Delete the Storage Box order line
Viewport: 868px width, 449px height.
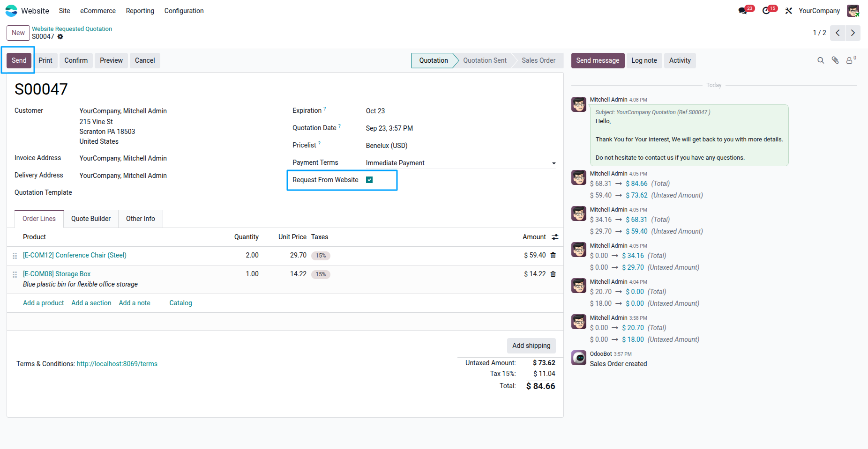[x=553, y=274]
